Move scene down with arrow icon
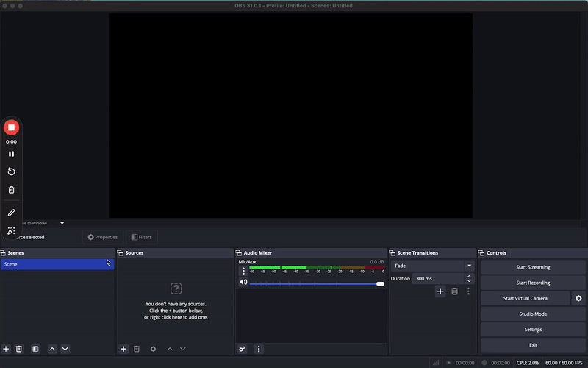The height and width of the screenshot is (368, 588). point(65,349)
